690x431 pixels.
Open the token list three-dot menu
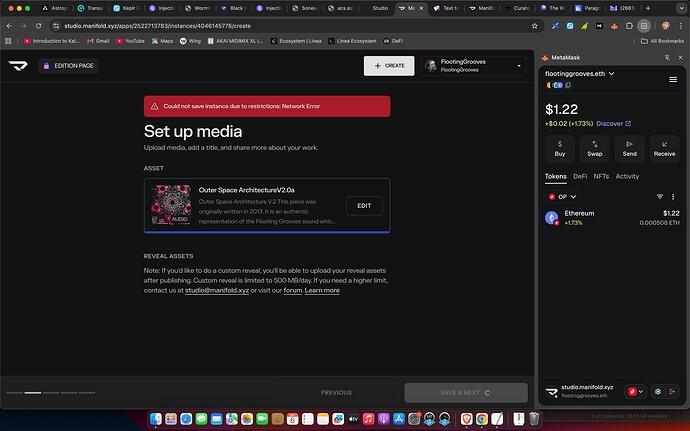pos(673,197)
